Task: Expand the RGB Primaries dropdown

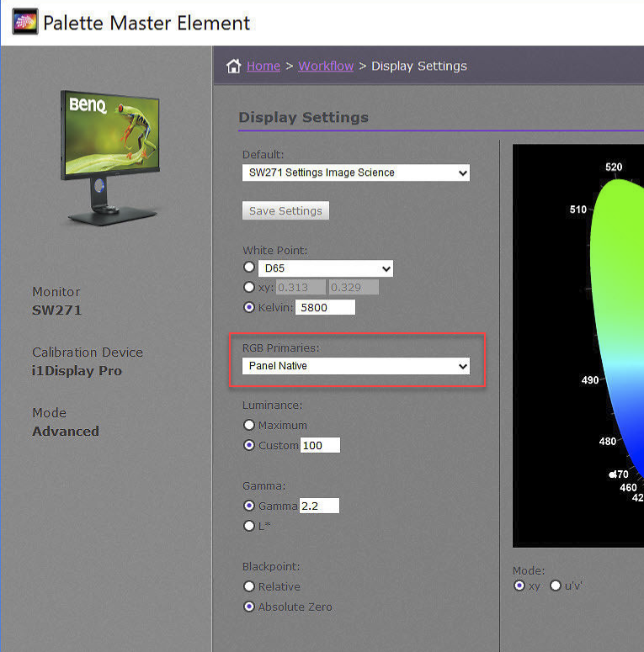Action: click(356, 366)
